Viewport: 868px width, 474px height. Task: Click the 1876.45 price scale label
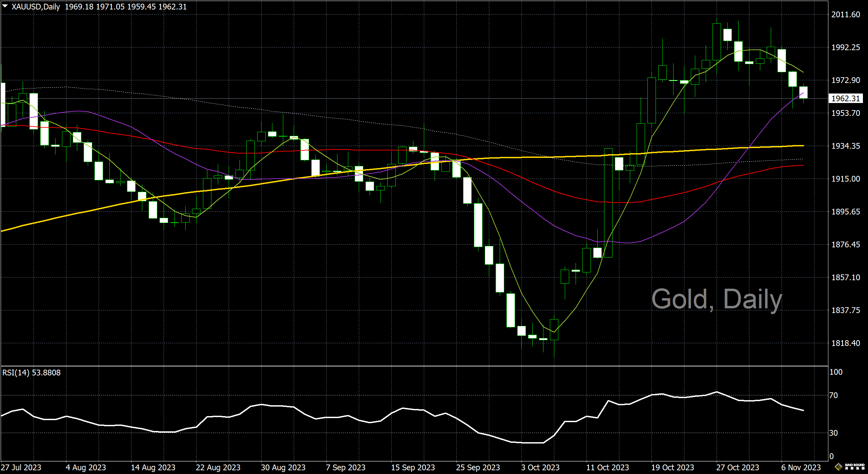[845, 245]
